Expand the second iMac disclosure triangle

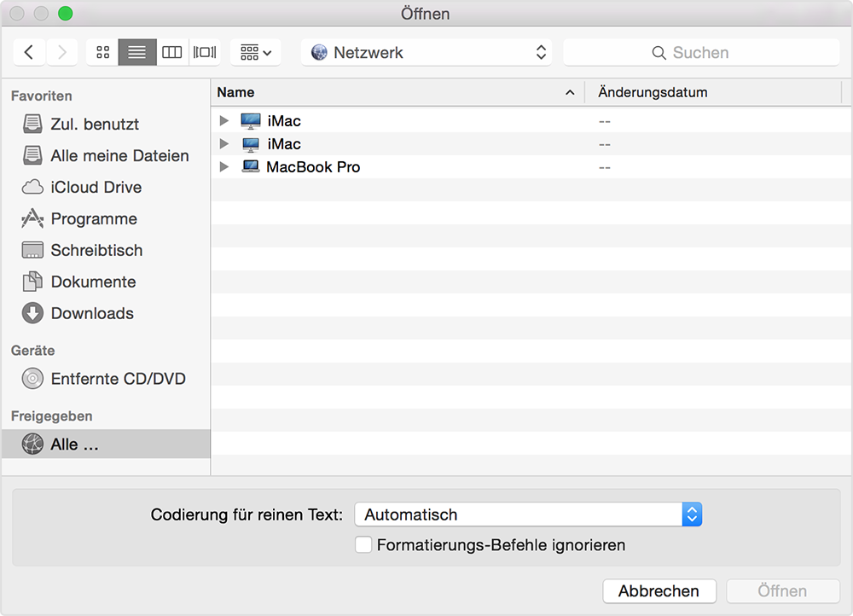223,143
